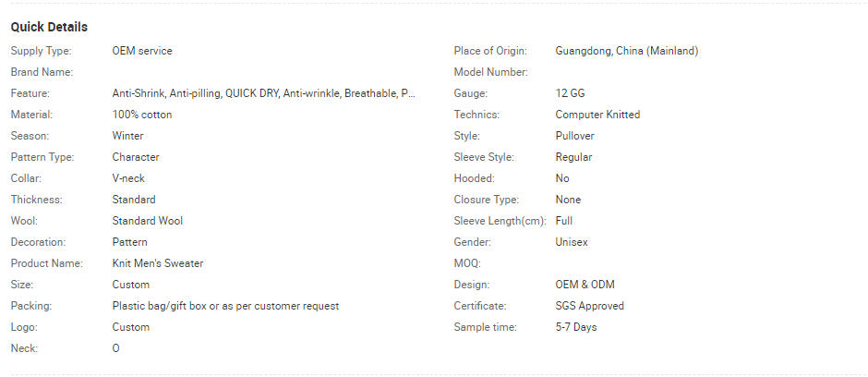Viewport: 868px width, 377px height.
Task: Click the OEM service supply type value
Action: 141,51
